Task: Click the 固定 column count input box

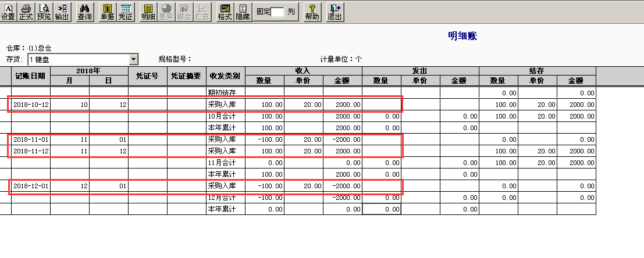Action: [277, 12]
